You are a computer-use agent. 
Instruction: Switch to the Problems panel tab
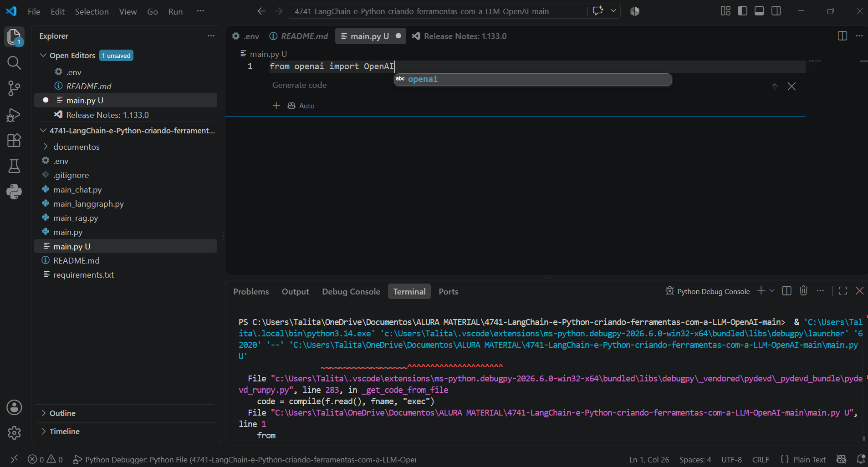coord(251,291)
